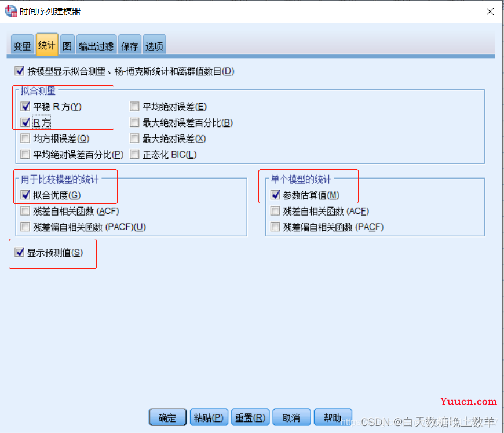The image size is (504, 433).
Task: Uncheck 拟合优度(G) checkbox
Action: pyautogui.click(x=25, y=195)
